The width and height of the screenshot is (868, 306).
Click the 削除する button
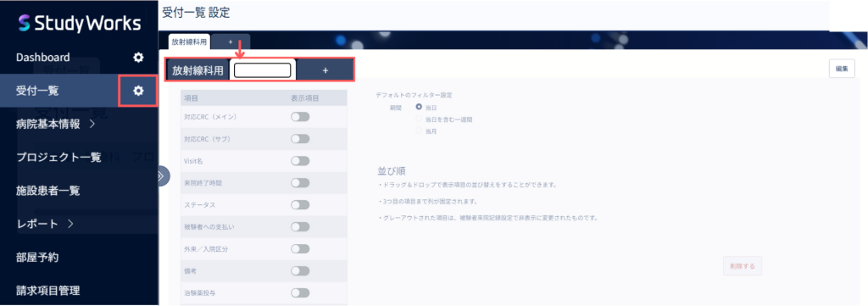click(x=743, y=265)
